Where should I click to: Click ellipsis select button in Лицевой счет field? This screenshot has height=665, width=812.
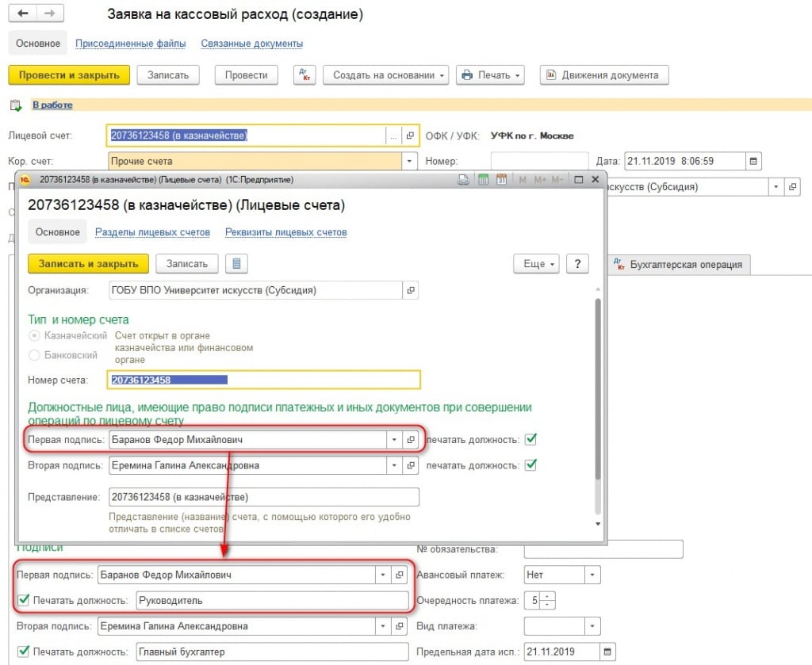tap(393, 136)
